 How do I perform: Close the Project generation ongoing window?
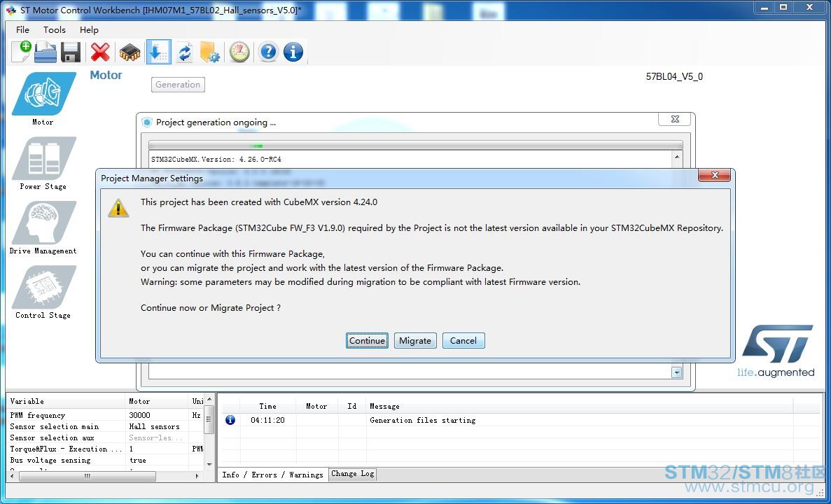coord(675,119)
